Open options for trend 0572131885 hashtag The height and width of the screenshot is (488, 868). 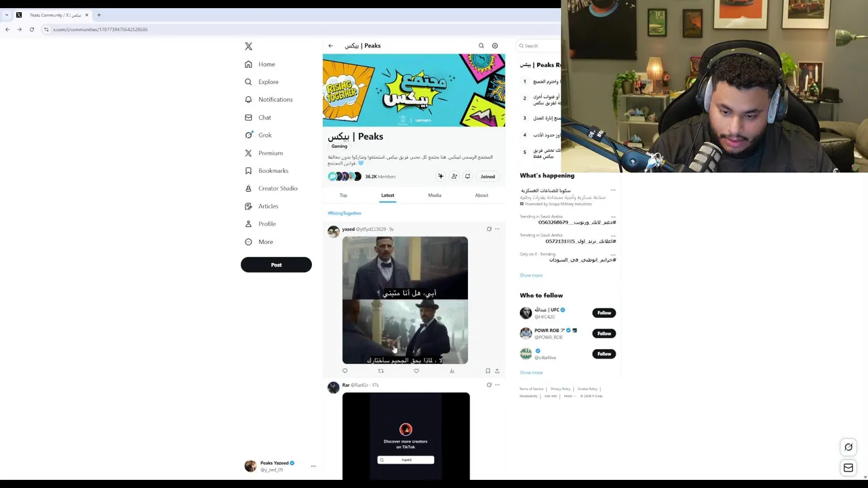613,235
